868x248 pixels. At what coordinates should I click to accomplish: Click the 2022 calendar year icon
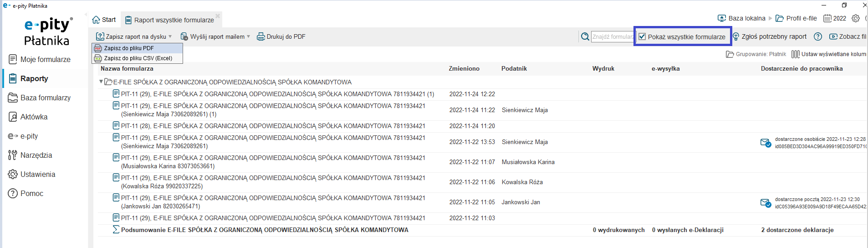click(827, 18)
